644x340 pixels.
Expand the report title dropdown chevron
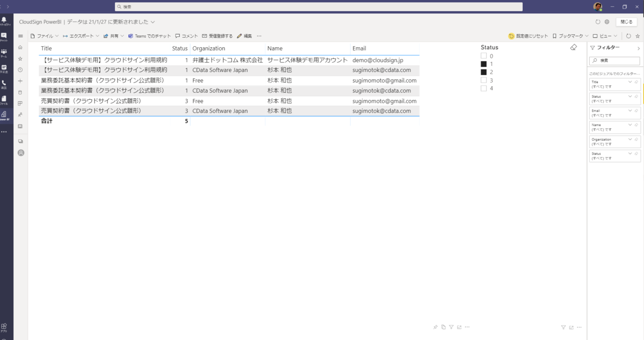click(x=153, y=22)
